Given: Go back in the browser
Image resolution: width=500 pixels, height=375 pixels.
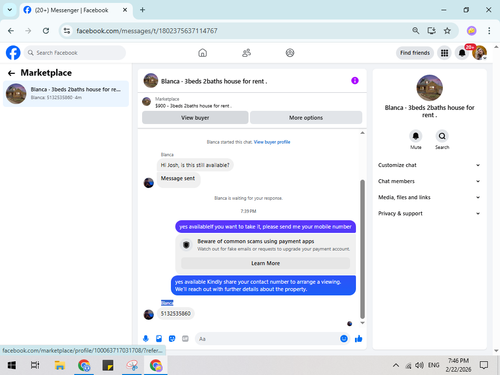Looking at the screenshot, I should coord(11,31).
